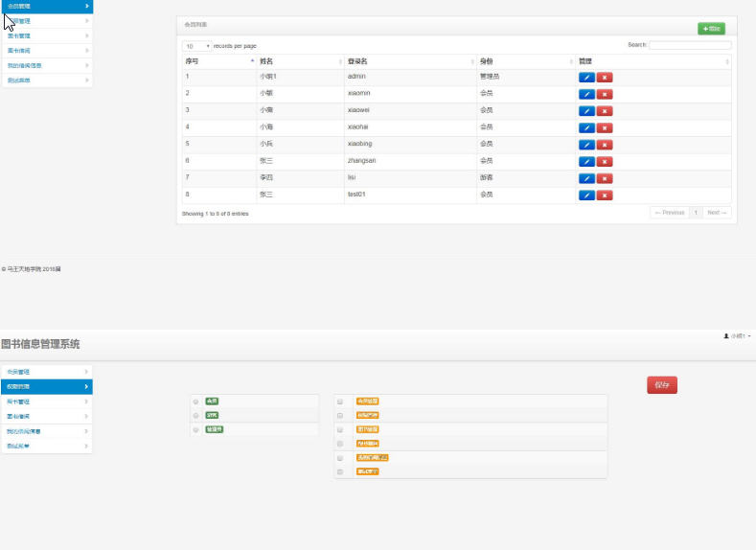Click edit pencil icon for admin row

pos(586,78)
